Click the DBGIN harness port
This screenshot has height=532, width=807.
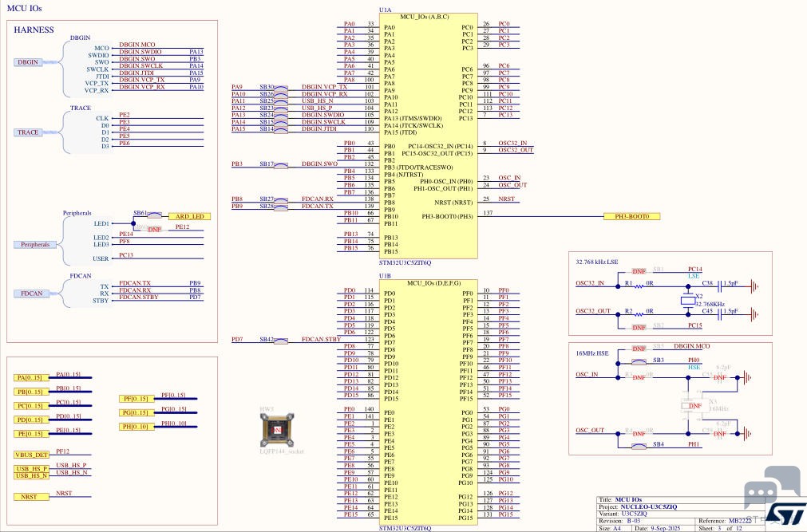28,62
